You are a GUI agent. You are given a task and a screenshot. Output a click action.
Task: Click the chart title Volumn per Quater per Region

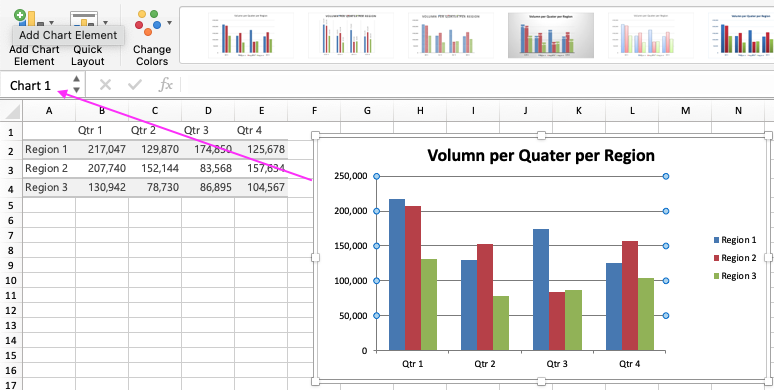tap(541, 156)
